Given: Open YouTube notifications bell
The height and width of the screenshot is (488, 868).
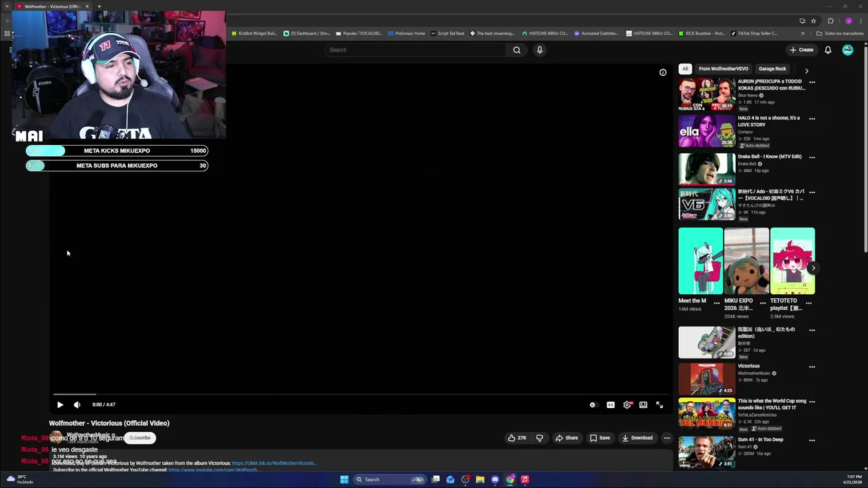Looking at the screenshot, I should [x=828, y=49].
